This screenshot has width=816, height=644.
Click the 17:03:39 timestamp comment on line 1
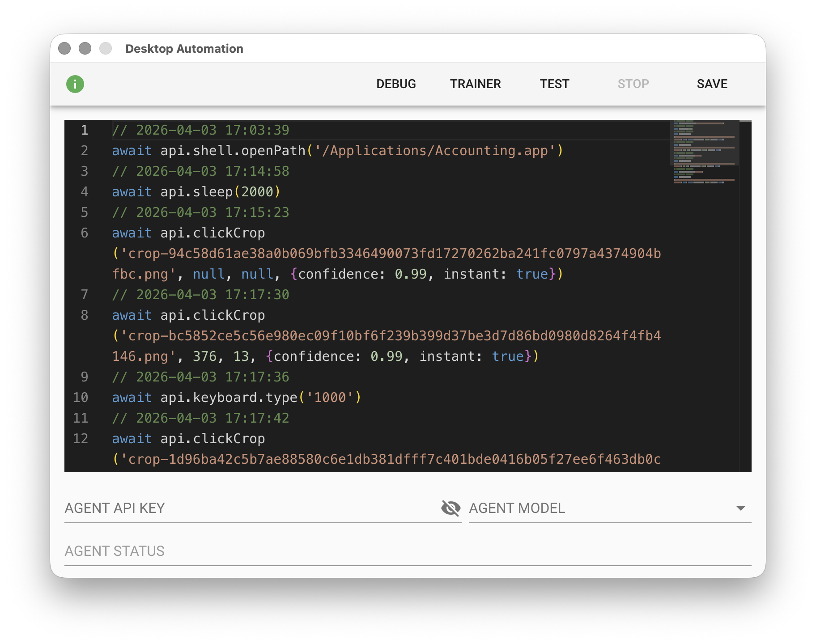coord(200,130)
